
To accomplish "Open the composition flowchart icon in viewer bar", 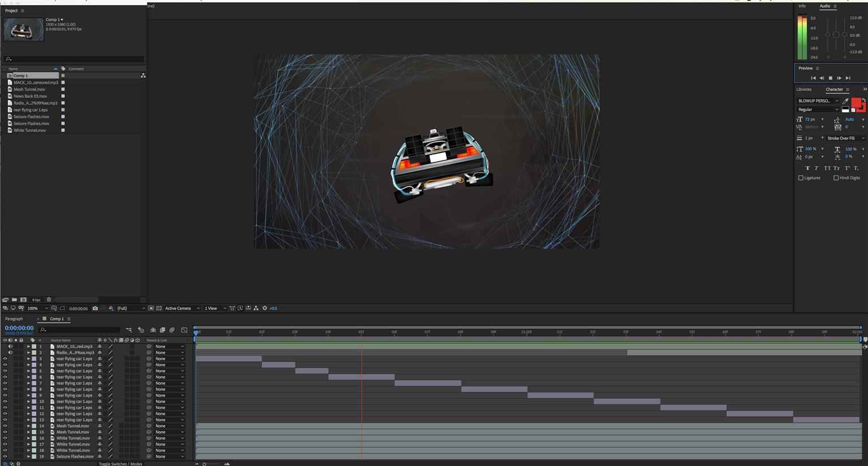I will [x=256, y=308].
